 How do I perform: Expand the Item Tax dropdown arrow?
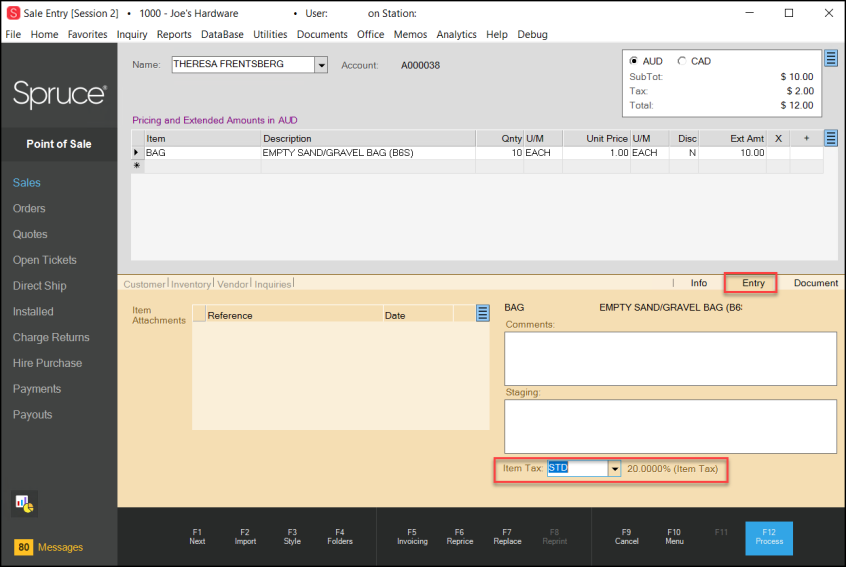(615, 469)
